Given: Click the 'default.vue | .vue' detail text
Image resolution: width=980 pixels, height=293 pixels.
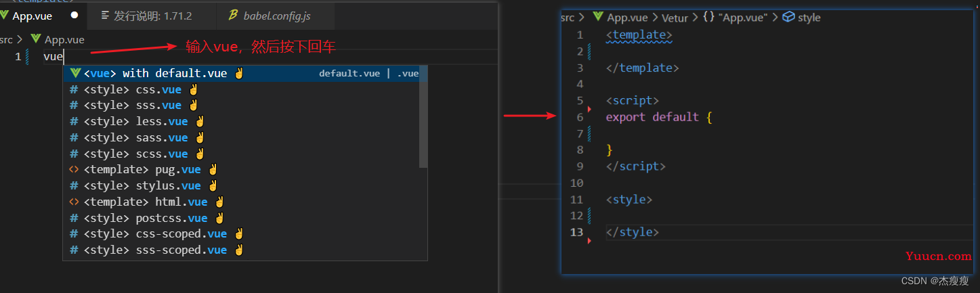Looking at the screenshot, I should point(368,74).
